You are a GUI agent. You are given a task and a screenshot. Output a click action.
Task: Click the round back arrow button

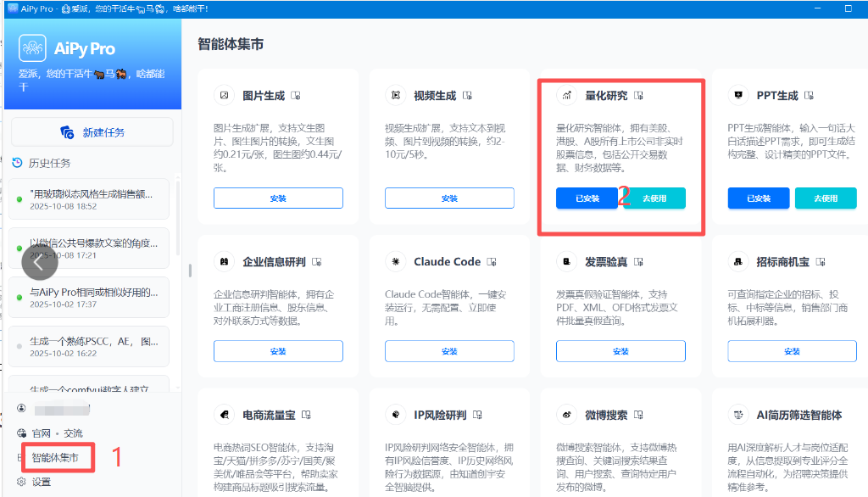pos(39,262)
